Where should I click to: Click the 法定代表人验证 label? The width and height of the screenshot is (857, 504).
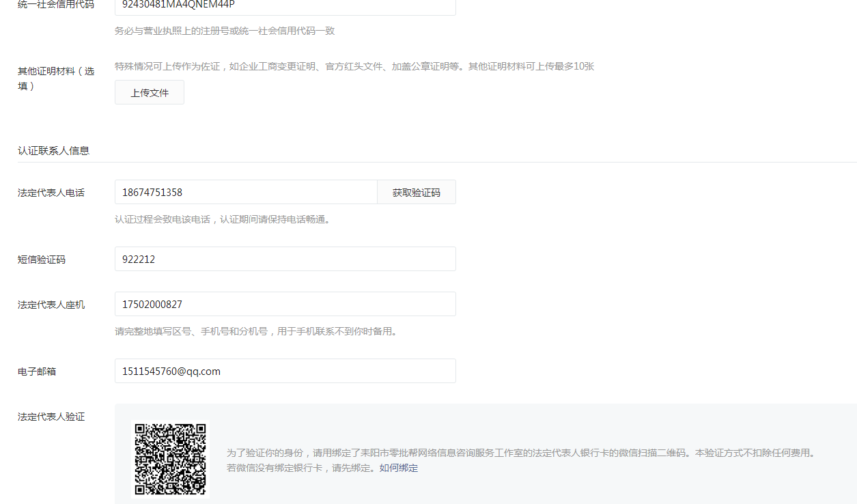[51, 417]
